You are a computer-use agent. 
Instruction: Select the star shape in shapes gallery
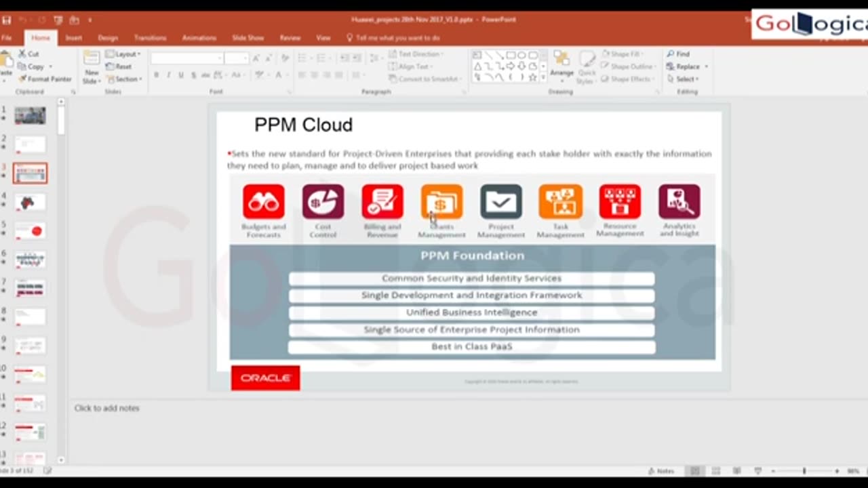coord(532,77)
